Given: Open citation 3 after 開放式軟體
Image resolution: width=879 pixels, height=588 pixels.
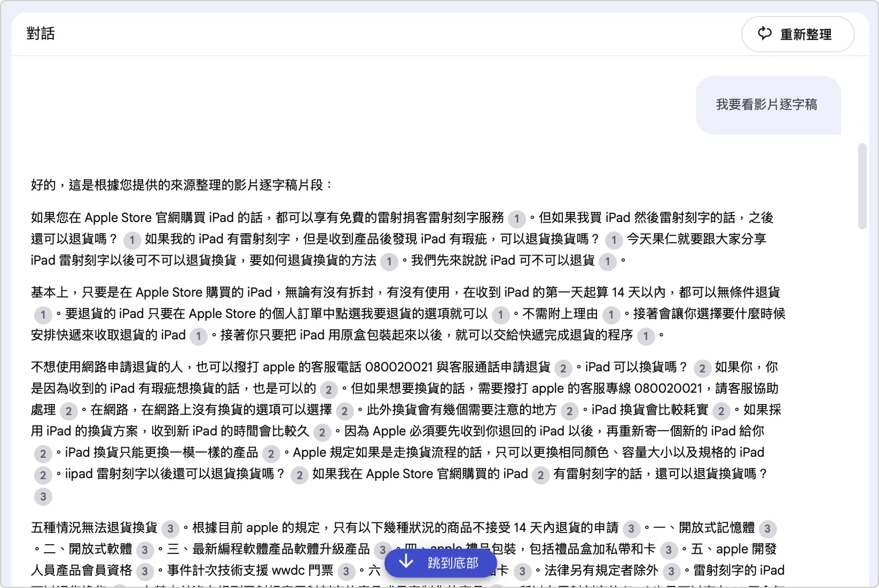Looking at the screenshot, I should pyautogui.click(x=145, y=550).
